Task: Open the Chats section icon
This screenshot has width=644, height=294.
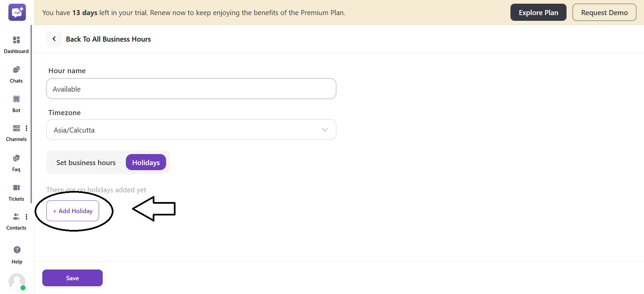Action: (x=16, y=70)
